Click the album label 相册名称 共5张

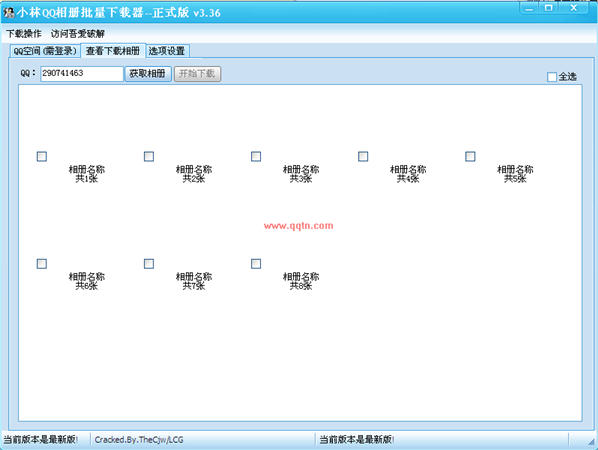click(515, 174)
